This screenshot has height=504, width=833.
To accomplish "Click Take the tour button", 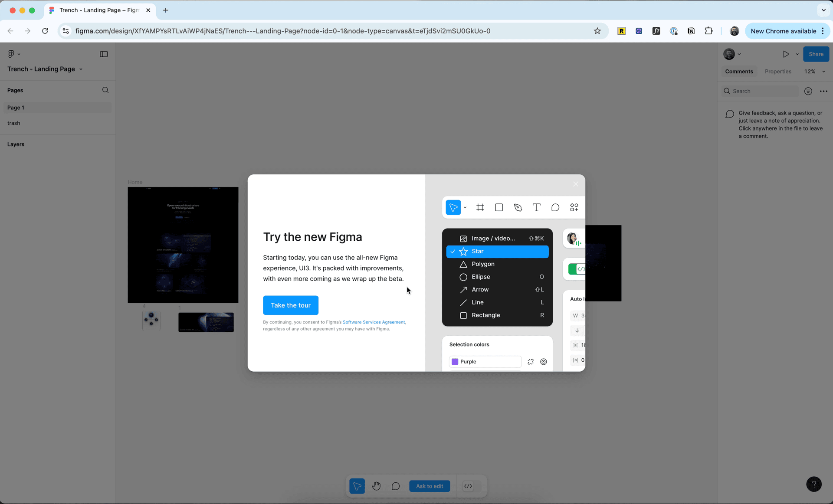I will [x=291, y=305].
